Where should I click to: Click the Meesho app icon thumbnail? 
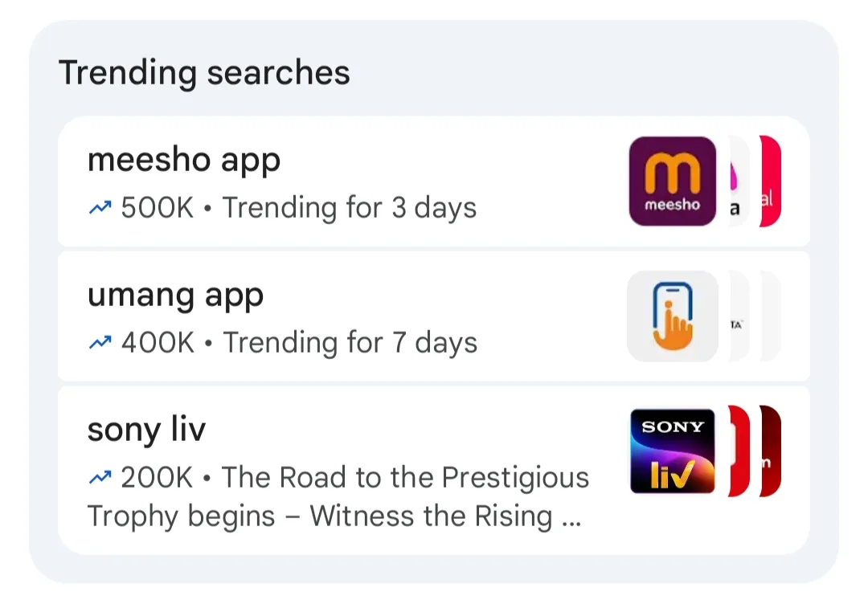pyautogui.click(x=672, y=180)
